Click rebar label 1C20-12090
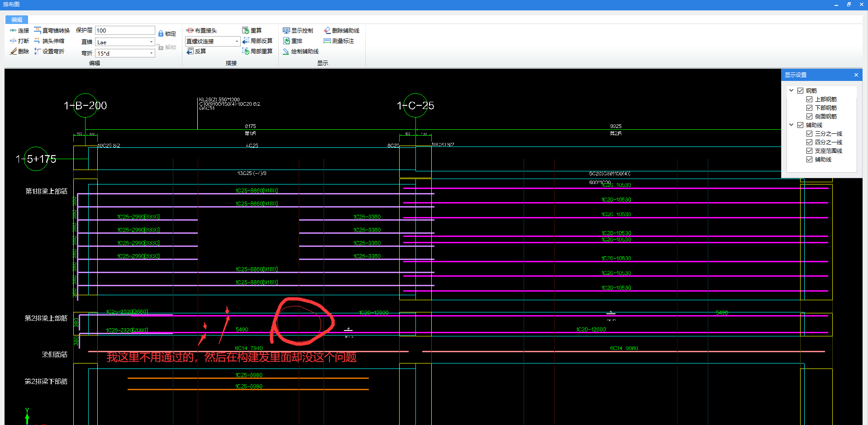The image size is (868, 425). click(x=373, y=313)
